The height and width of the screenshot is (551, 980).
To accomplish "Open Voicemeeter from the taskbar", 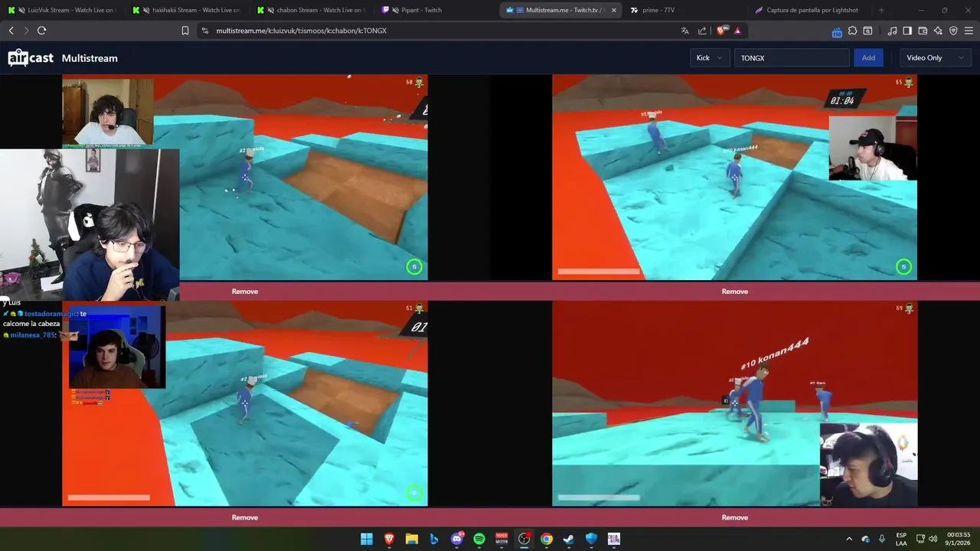I will point(501,539).
